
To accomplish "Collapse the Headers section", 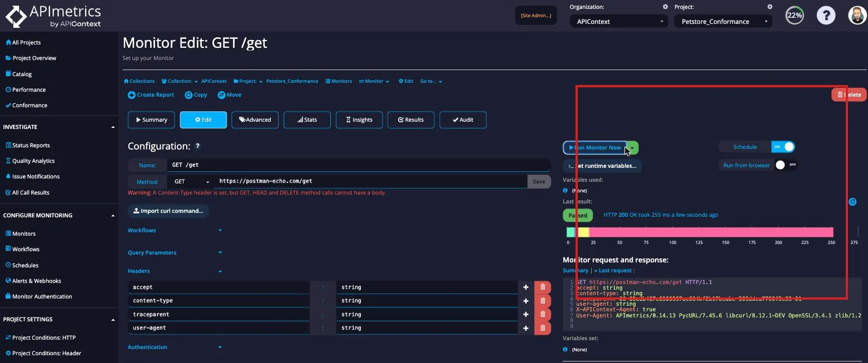I will (175, 271).
